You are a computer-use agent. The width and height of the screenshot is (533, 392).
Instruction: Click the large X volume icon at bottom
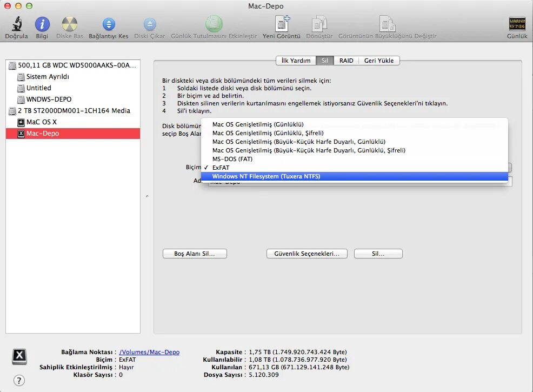[19, 356]
